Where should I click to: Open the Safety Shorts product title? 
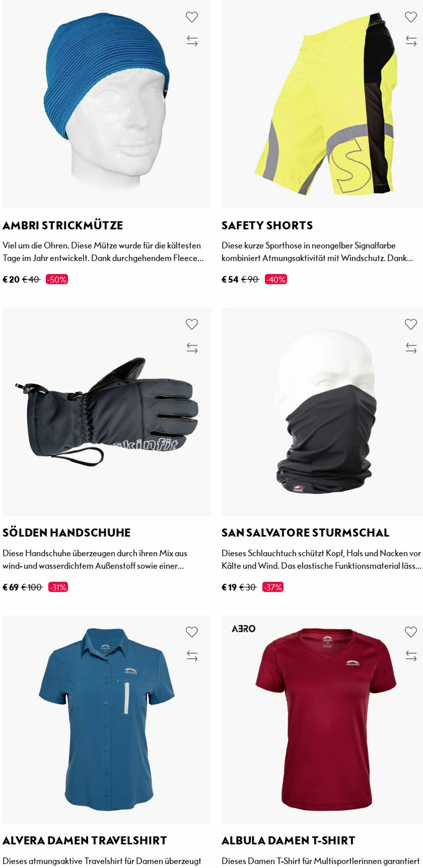click(x=267, y=225)
